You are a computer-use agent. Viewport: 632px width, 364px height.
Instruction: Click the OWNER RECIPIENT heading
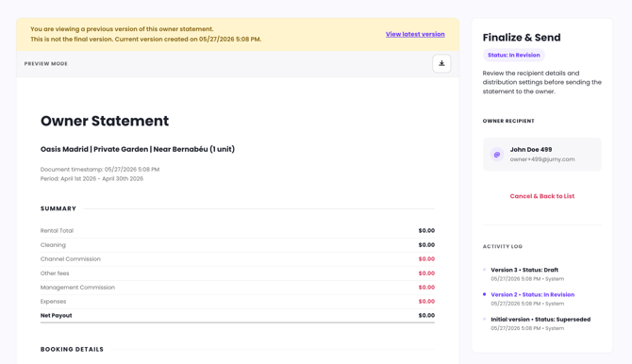[x=508, y=121]
